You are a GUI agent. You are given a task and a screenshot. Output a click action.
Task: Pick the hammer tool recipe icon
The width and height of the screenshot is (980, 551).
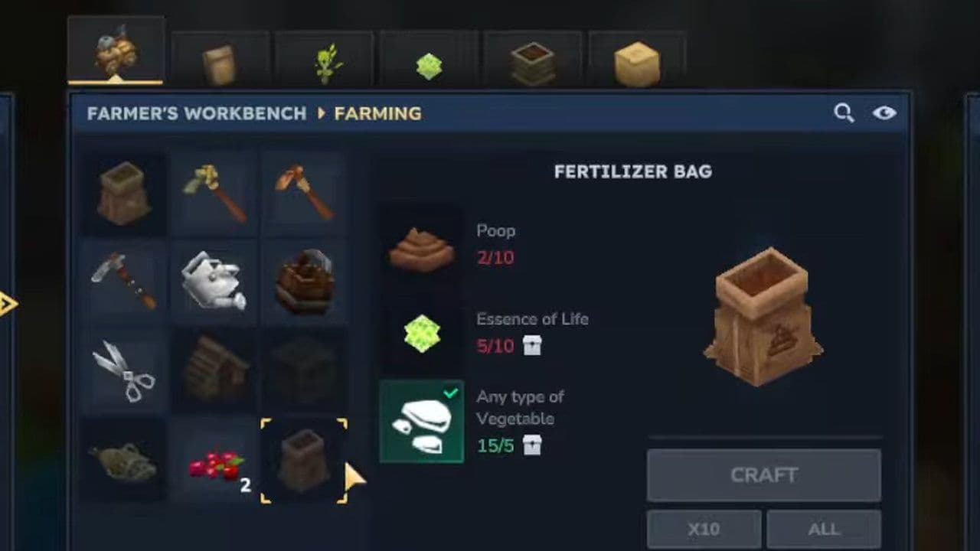124,281
